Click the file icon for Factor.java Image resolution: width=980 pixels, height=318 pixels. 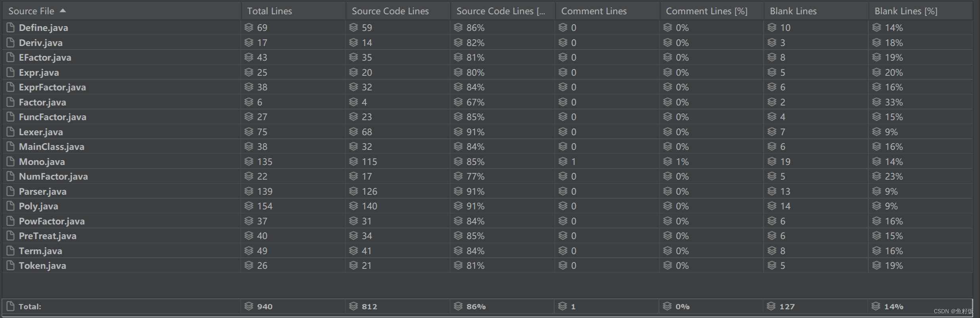[10, 102]
